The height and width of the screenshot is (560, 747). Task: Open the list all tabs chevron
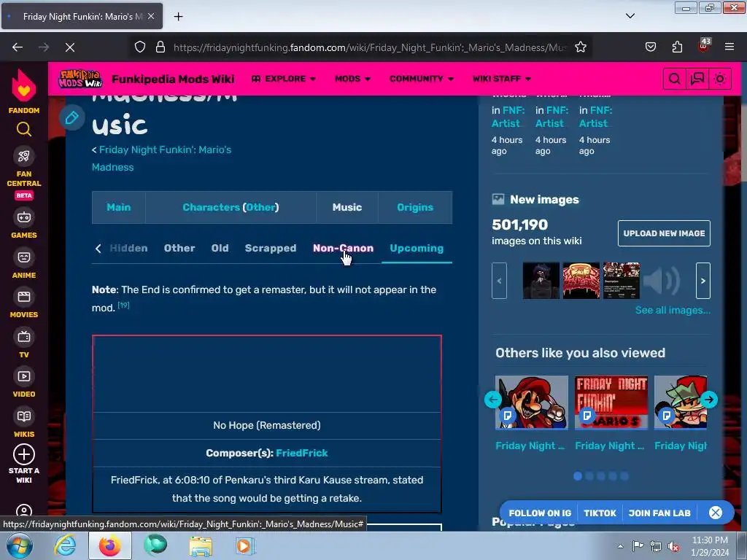tap(630, 16)
